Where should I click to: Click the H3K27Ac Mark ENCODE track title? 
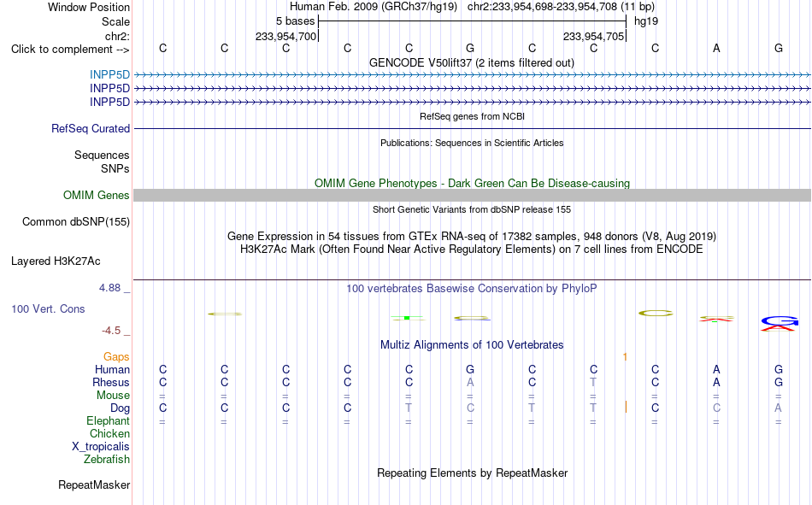471,250
